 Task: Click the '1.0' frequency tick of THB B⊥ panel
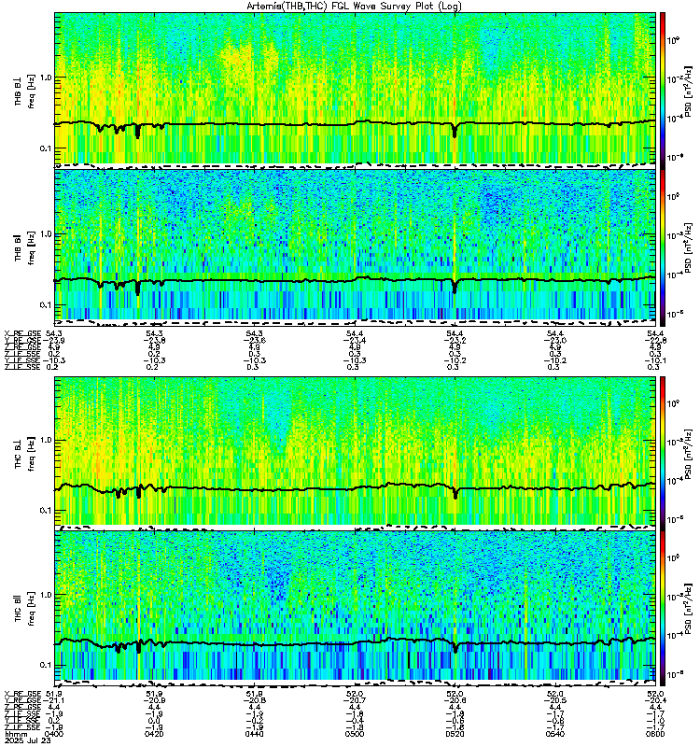45,78
